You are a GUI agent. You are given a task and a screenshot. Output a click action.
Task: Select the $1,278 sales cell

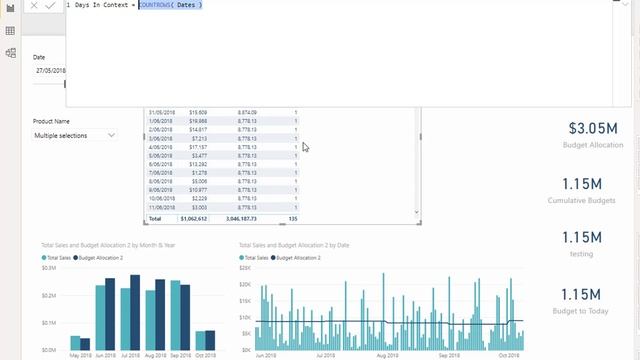pos(200,173)
